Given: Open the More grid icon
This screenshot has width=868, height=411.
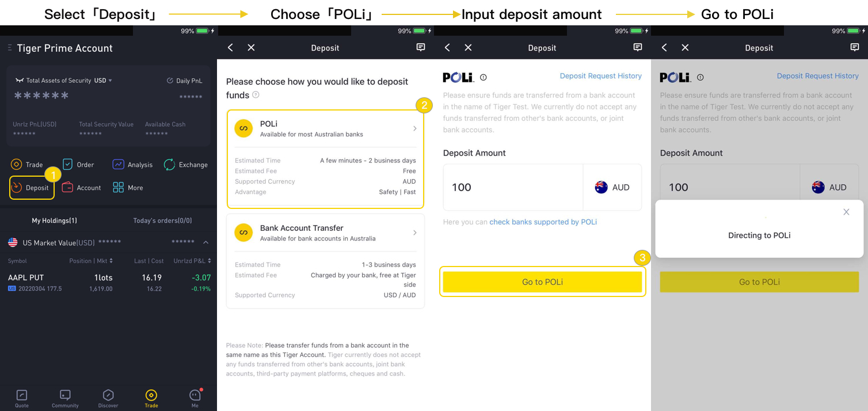Looking at the screenshot, I should [x=118, y=188].
